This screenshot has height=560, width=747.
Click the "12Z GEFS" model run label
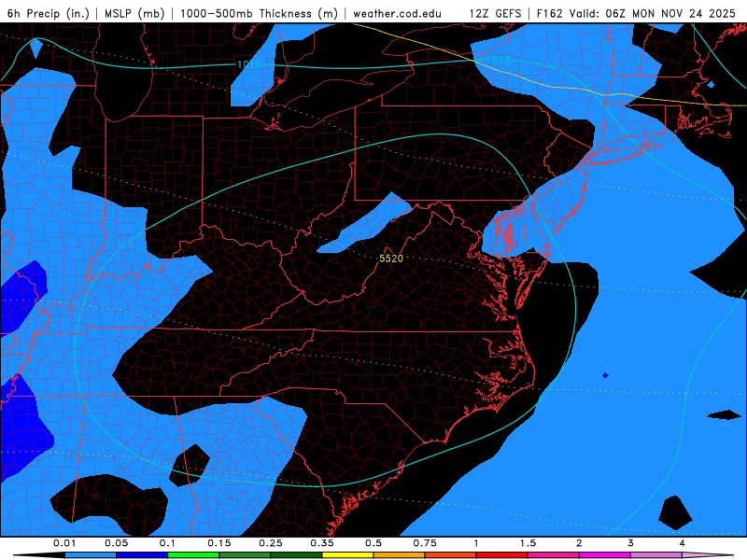coord(496,13)
